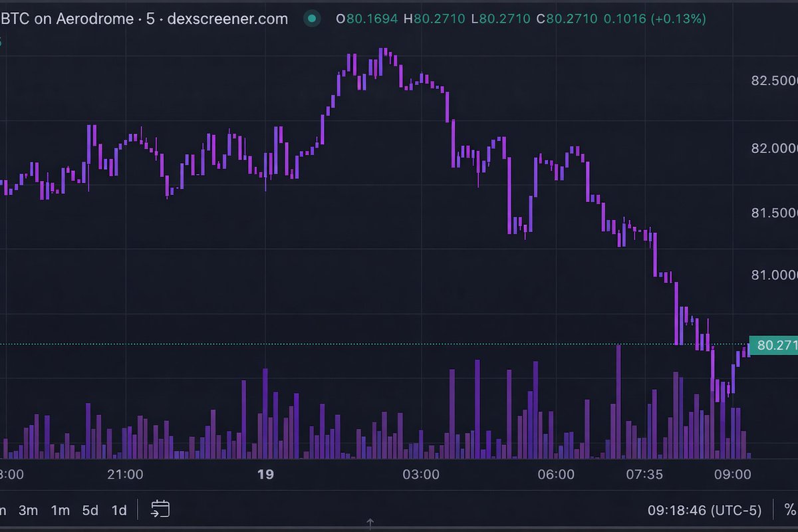Viewport: 798px width, 532px height.
Task: Click the high value H80.2710
Action: 434,19
